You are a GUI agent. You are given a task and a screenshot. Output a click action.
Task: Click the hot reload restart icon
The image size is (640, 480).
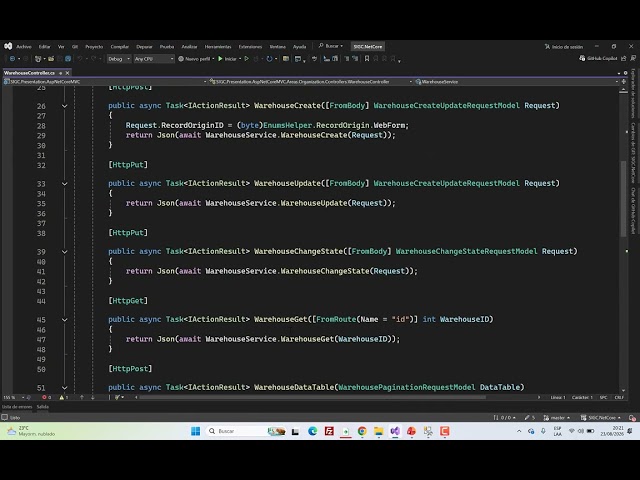pyautogui.click(x=269, y=59)
